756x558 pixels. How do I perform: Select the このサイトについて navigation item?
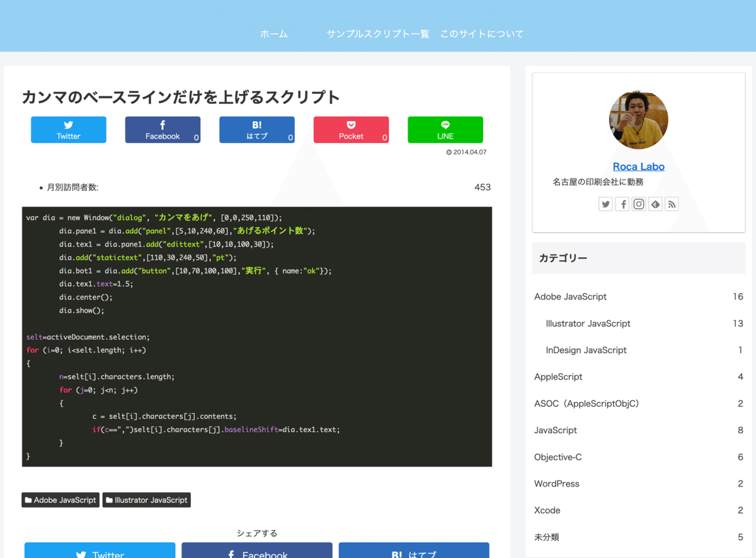click(482, 34)
